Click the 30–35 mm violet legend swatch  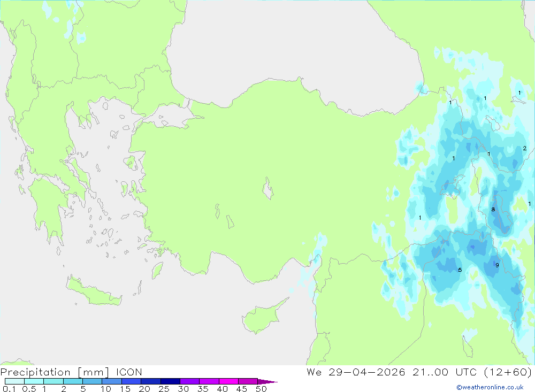click(190, 381)
